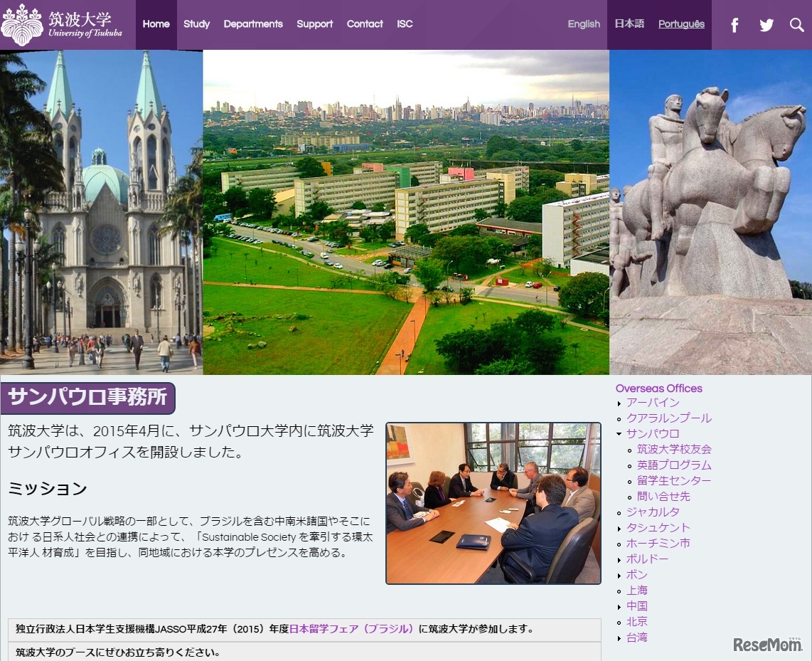Open the university's Facebook page

pyautogui.click(x=734, y=24)
